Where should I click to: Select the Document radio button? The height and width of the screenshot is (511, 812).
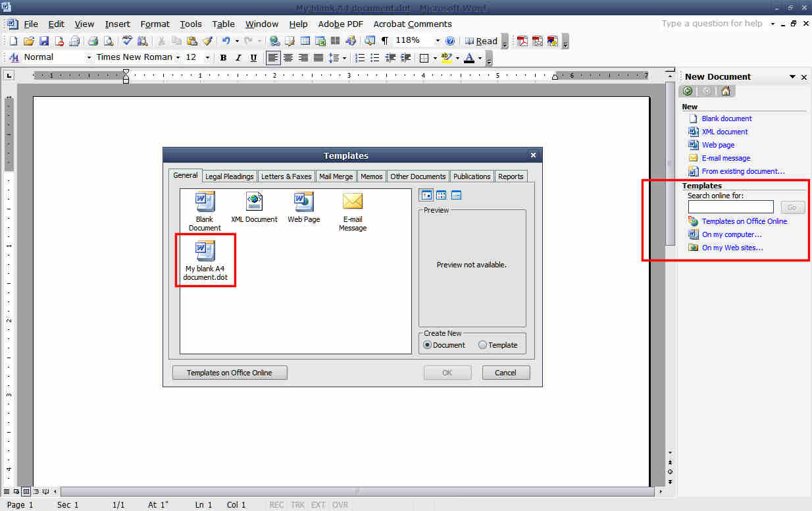[428, 345]
